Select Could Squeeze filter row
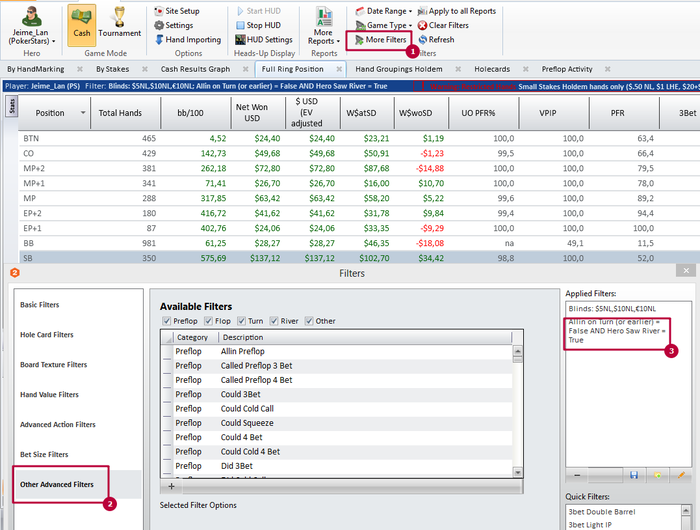The height and width of the screenshot is (530, 700). pyautogui.click(x=337, y=423)
